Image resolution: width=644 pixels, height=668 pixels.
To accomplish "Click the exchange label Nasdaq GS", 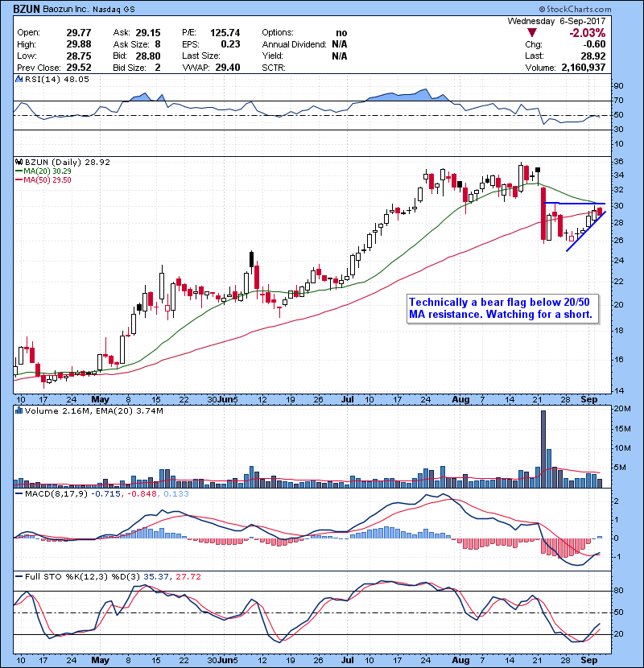I will coord(114,10).
